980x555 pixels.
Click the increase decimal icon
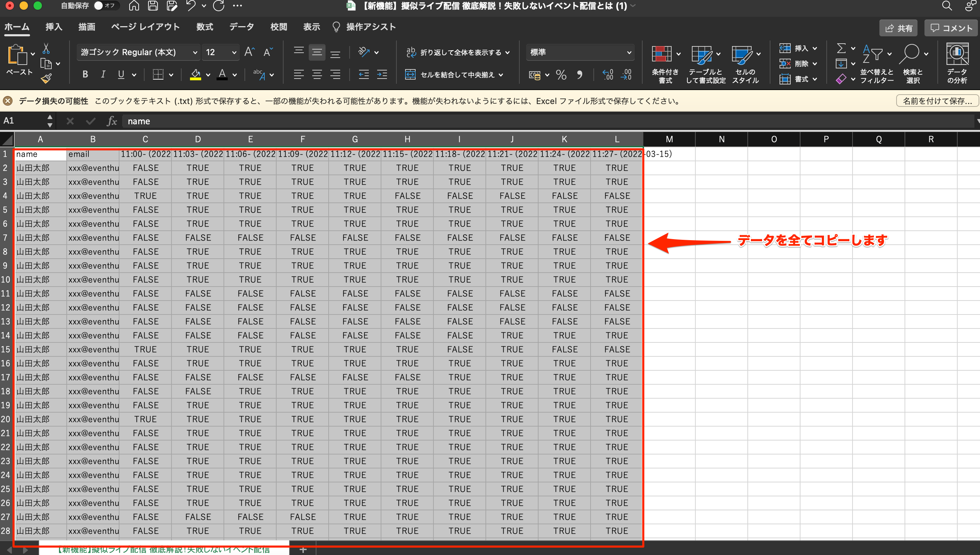608,75
